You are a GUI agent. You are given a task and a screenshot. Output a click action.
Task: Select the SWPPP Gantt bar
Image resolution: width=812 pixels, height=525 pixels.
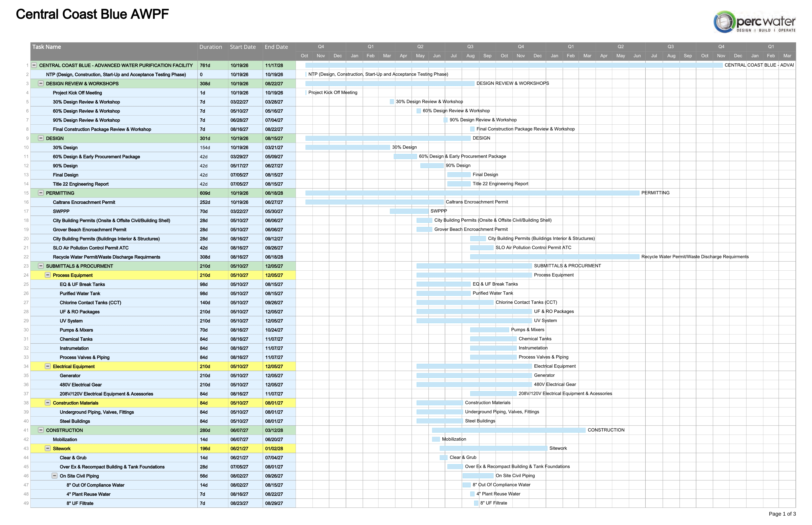(x=409, y=211)
